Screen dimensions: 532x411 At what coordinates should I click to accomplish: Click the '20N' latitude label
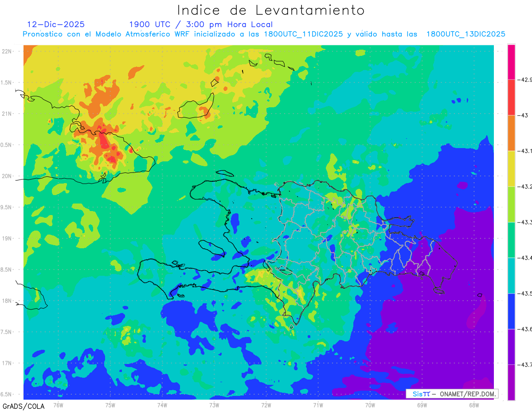click(8, 176)
